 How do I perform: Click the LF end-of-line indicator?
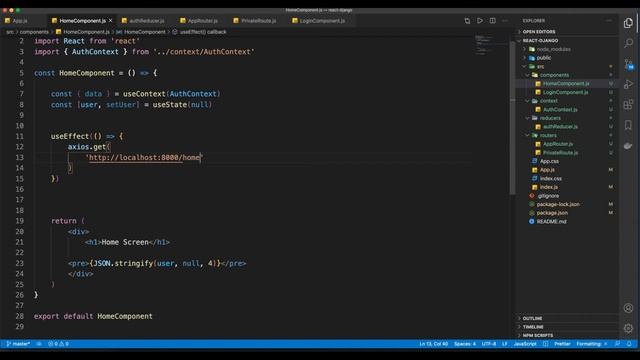[x=504, y=344]
